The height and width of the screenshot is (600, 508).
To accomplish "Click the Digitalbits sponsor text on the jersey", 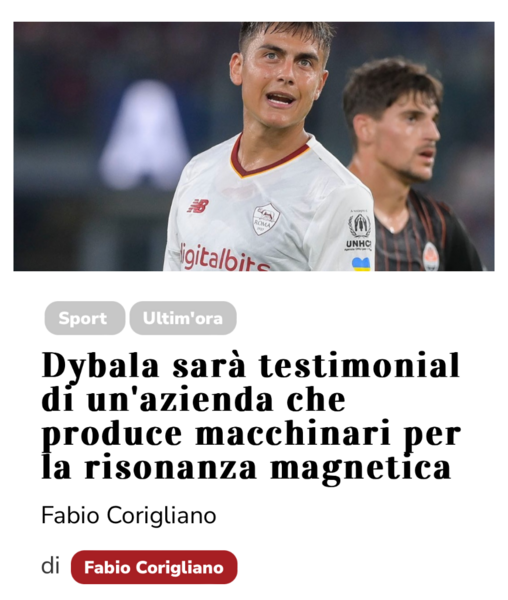I will pos(225,258).
